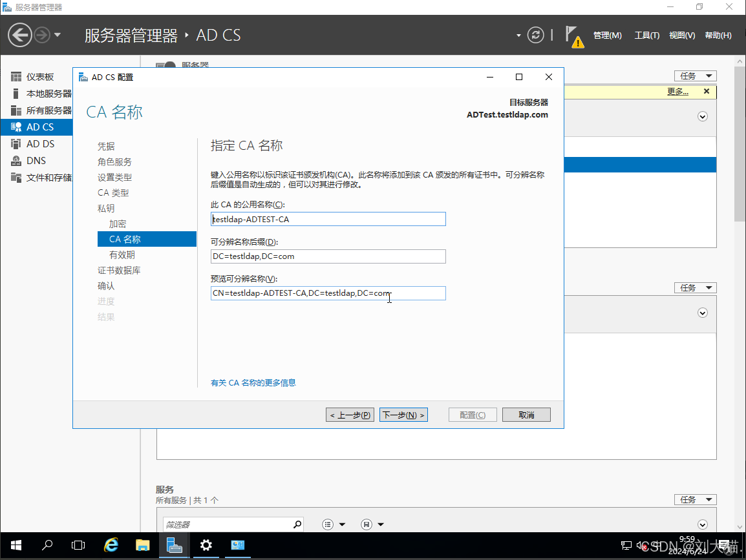Collapse the middle panel chevron
Viewport: 746px width, 560px height.
702,313
